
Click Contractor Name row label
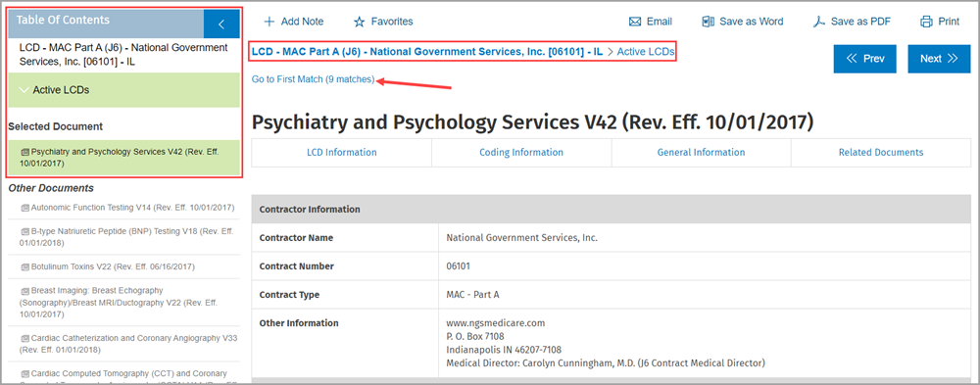click(296, 238)
